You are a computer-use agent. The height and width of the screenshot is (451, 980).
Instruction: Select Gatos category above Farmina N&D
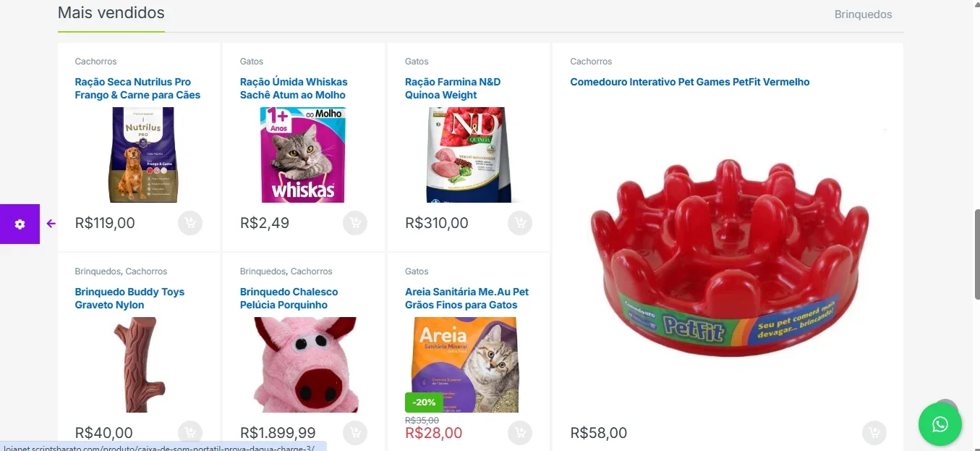[x=417, y=62]
